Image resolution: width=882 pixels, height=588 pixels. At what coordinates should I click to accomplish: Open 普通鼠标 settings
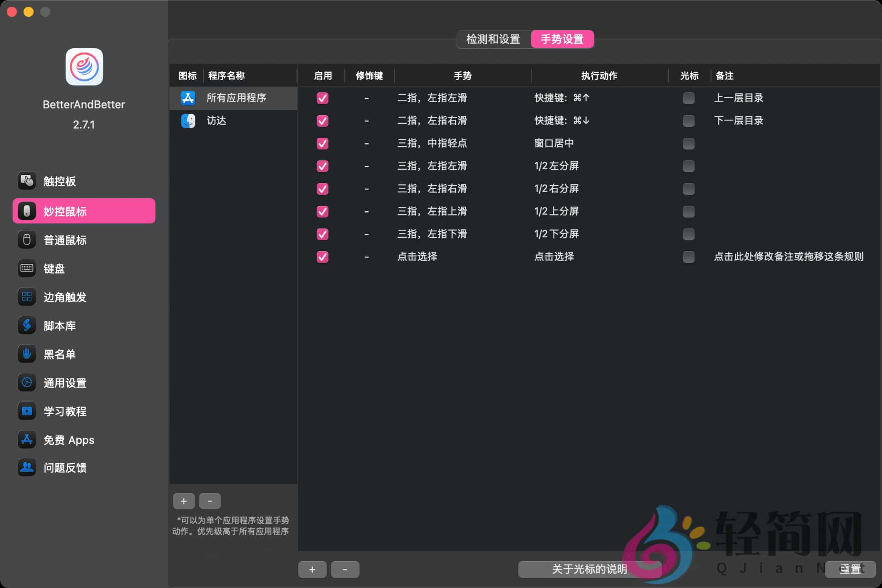click(x=65, y=240)
